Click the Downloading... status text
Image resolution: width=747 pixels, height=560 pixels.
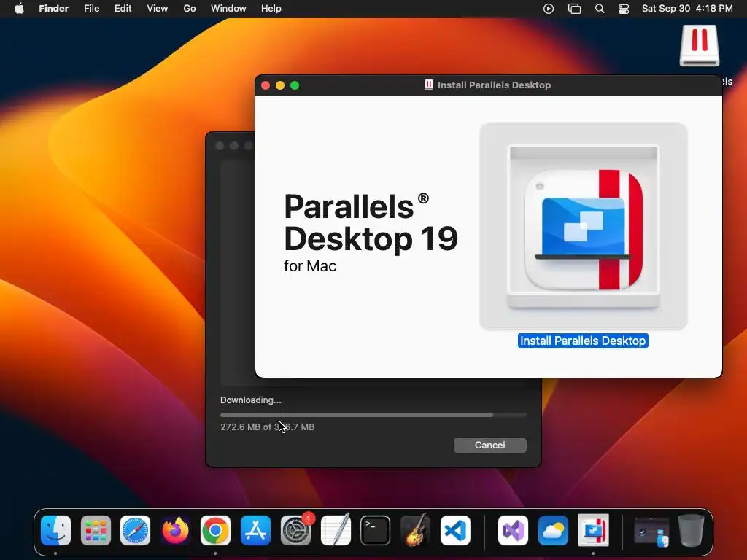(251, 400)
